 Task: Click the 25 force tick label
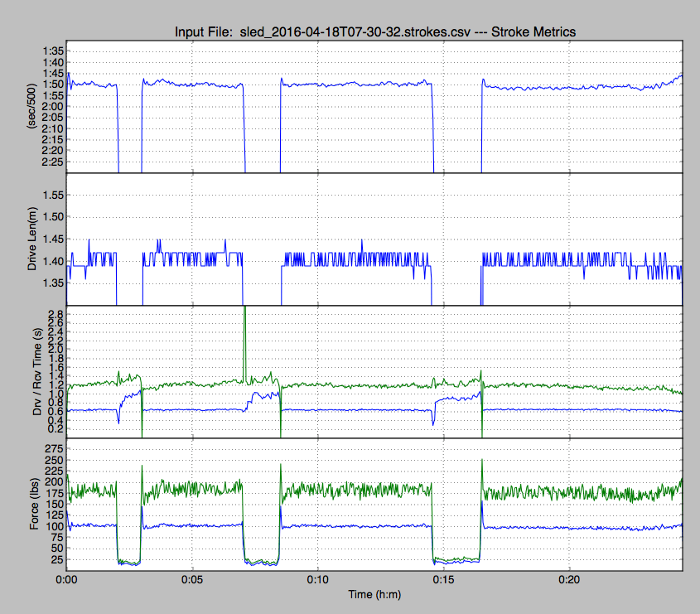point(56,560)
